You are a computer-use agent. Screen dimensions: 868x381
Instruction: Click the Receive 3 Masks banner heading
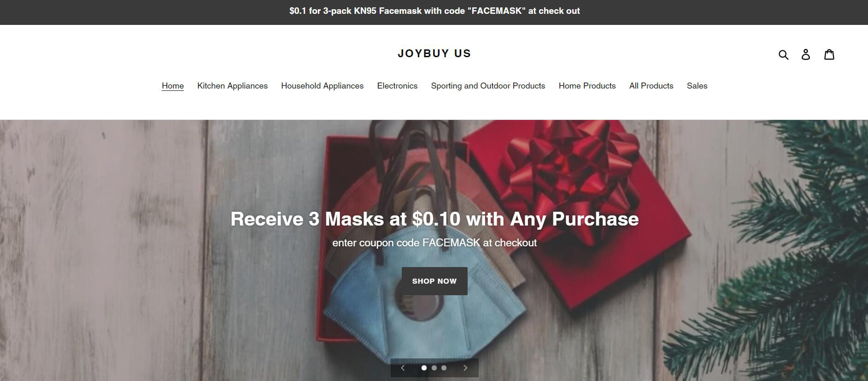point(434,219)
